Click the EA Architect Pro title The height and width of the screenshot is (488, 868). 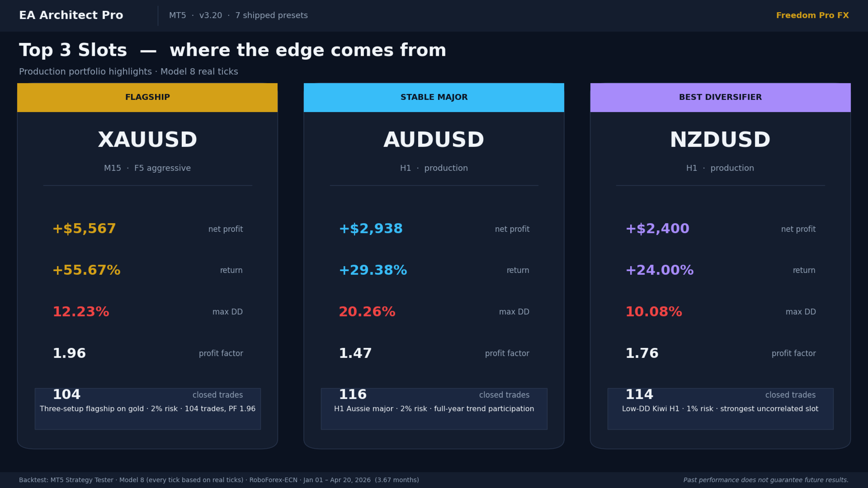point(71,15)
